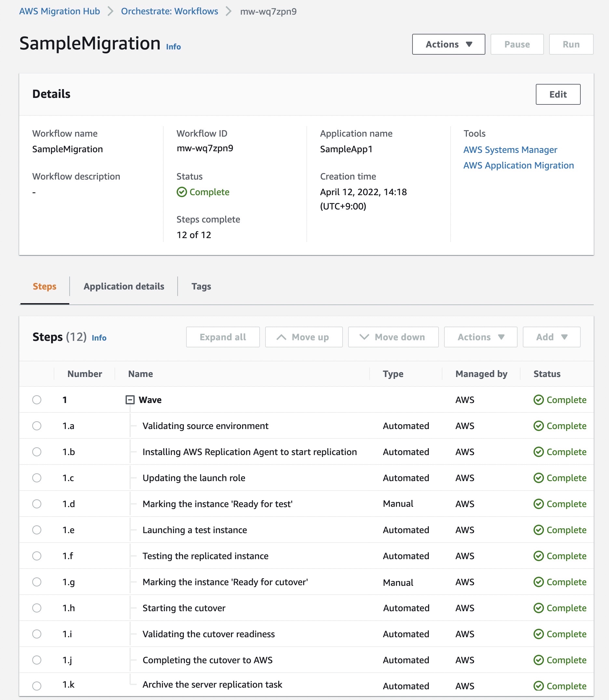Select radio button for step 1.g
This screenshot has height=700, width=609.
pos(37,582)
